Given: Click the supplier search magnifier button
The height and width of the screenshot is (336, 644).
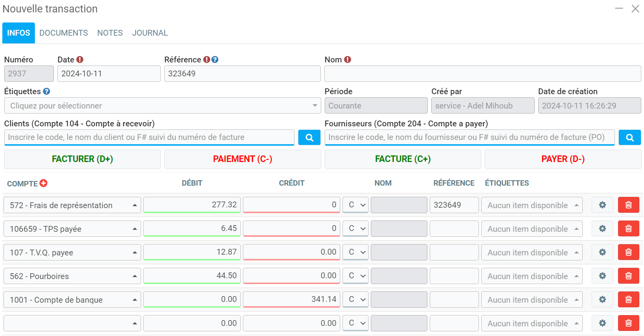Looking at the screenshot, I should pyautogui.click(x=630, y=138).
